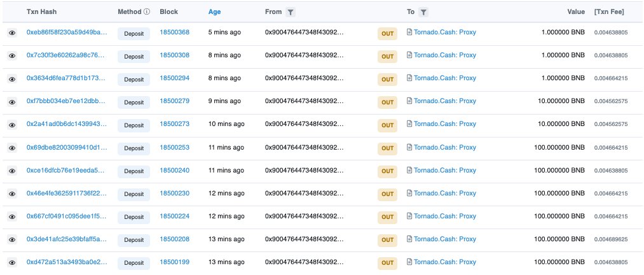Open block 18500230
644x275 pixels.
pos(175,193)
